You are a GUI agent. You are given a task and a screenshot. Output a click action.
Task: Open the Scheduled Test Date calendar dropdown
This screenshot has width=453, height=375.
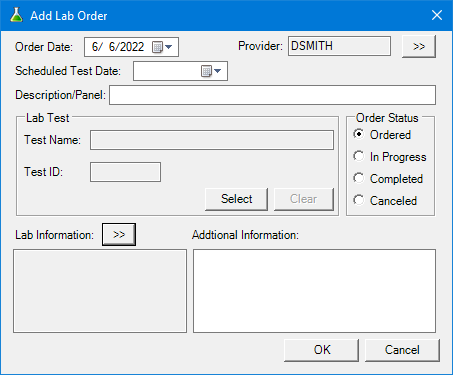point(218,71)
